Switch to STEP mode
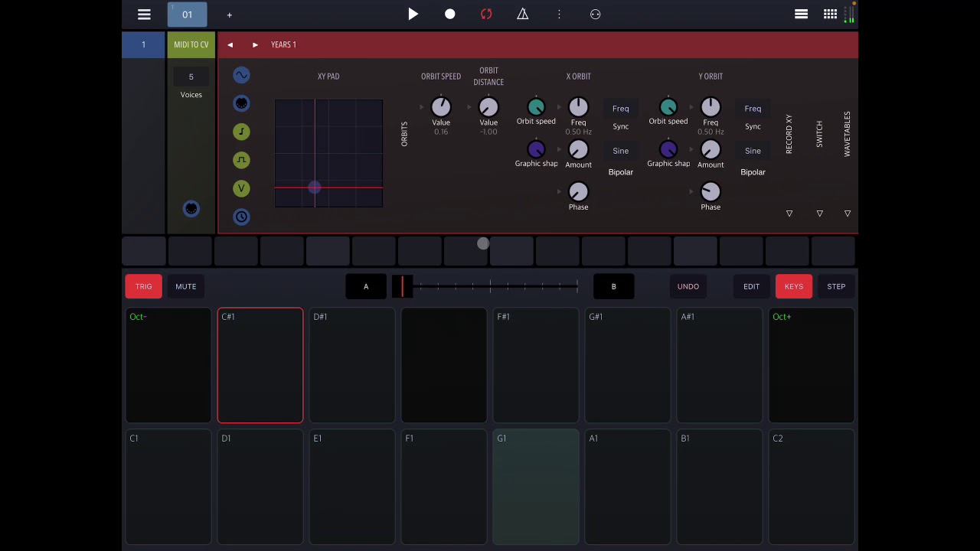The width and height of the screenshot is (980, 551). [x=836, y=286]
